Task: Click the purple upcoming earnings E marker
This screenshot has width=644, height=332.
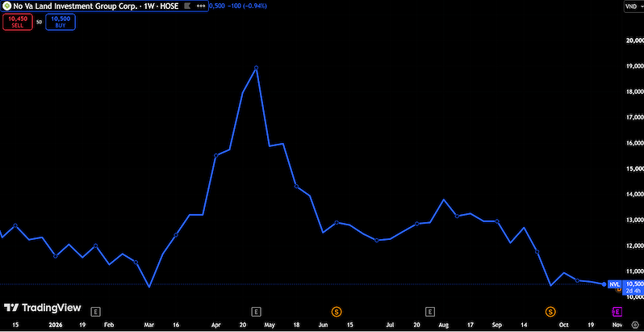Action: pos(617,312)
